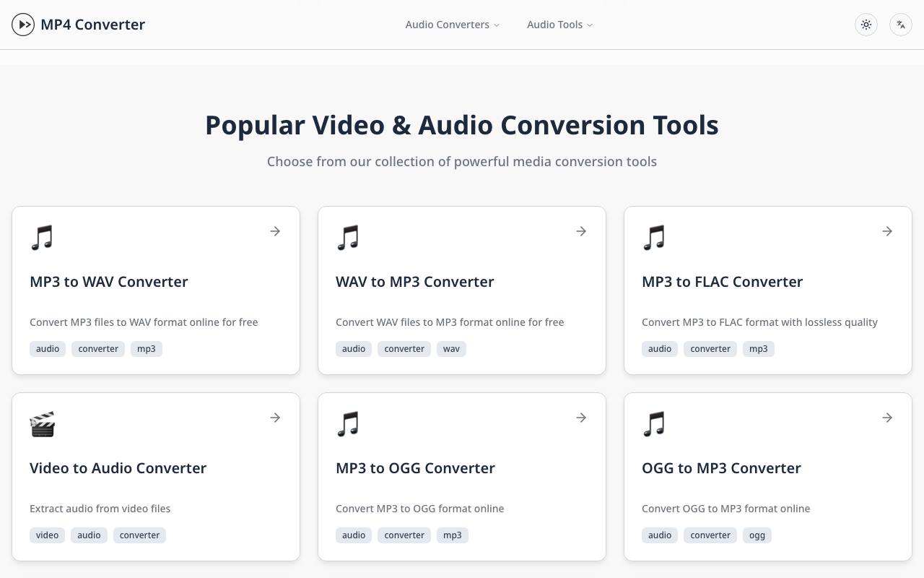Click the arrow on MP3 to FLAC Converter card

[x=887, y=231]
